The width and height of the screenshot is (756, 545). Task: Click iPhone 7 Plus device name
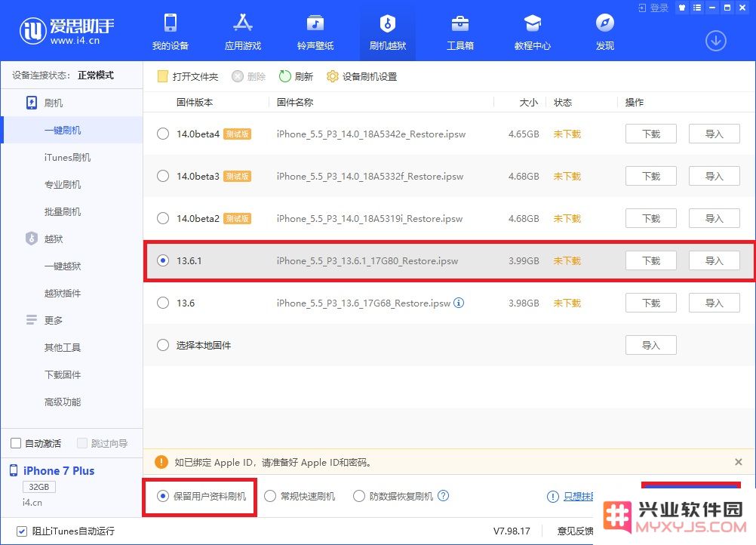(x=59, y=471)
